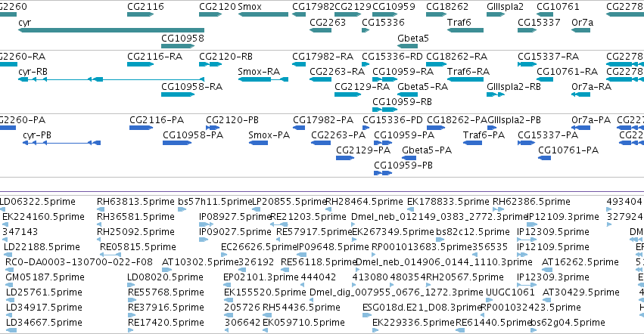Screen dimensions: 644x334
Task: Select the Smox-PA protein bar
Action: (258, 143)
